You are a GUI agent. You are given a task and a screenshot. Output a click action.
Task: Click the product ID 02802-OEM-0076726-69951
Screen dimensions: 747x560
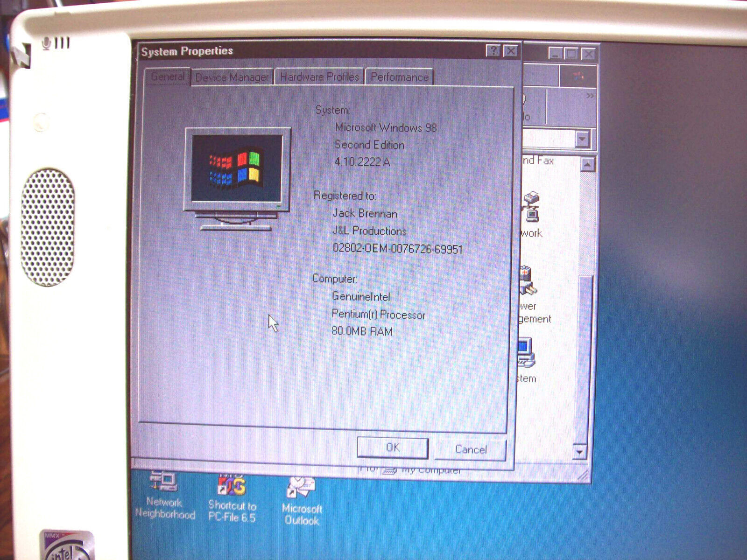pos(397,248)
